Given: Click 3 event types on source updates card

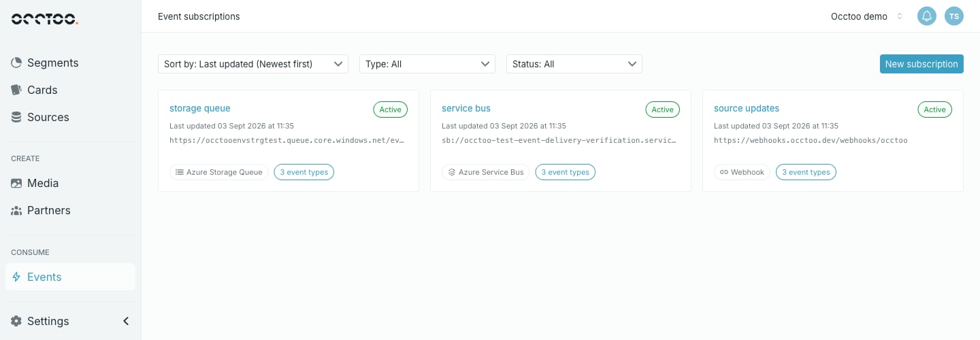Looking at the screenshot, I should pos(806,172).
